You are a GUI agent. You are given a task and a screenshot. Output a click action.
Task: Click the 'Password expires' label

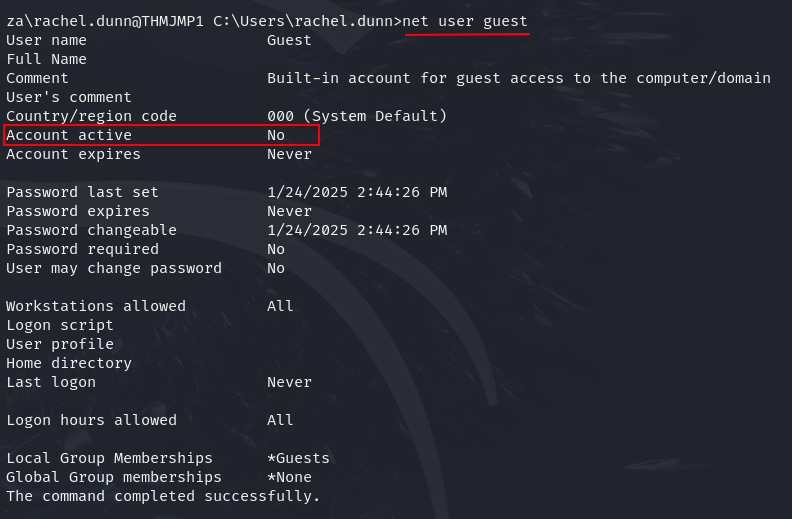tap(78, 211)
